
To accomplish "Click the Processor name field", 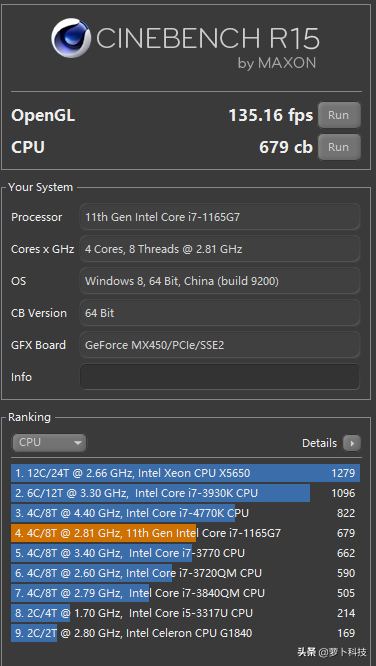I will pos(220,217).
